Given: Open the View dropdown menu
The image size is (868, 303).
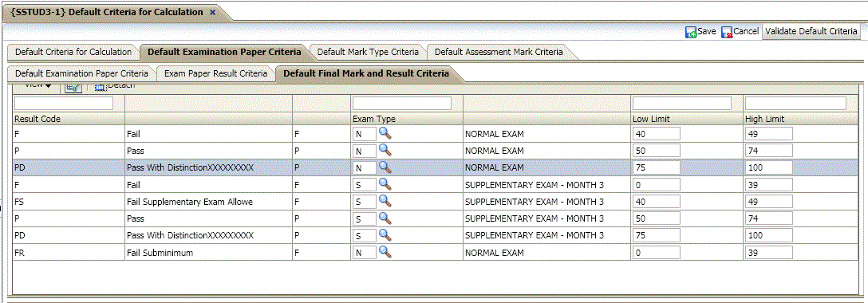Looking at the screenshot, I should (x=39, y=85).
